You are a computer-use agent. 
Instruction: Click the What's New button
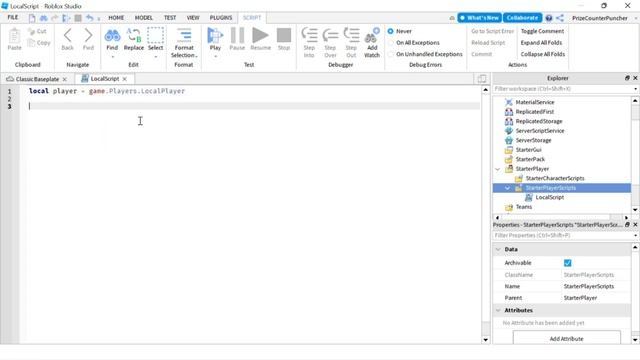point(479,18)
